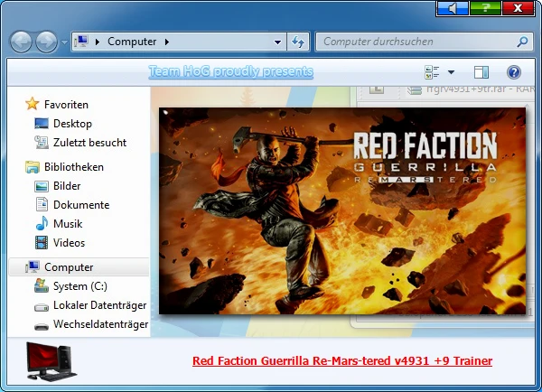The height and width of the screenshot is (392, 542).
Task: Open Lokaler Datenträger drive
Action: point(100,305)
